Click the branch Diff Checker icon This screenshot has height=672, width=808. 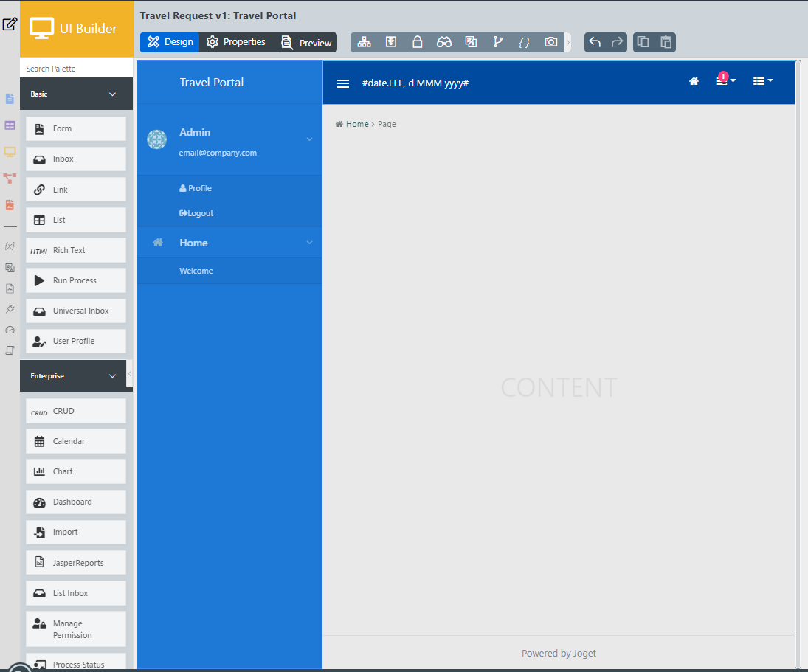tap(498, 42)
